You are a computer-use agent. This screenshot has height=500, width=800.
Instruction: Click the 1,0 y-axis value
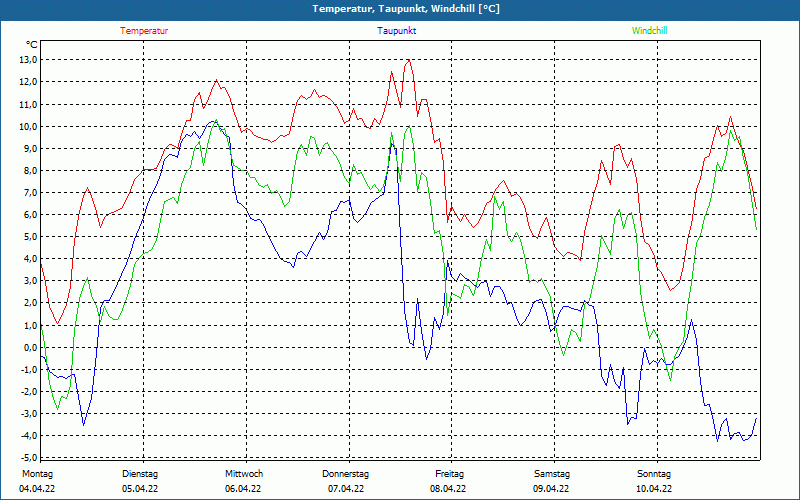(x=31, y=325)
